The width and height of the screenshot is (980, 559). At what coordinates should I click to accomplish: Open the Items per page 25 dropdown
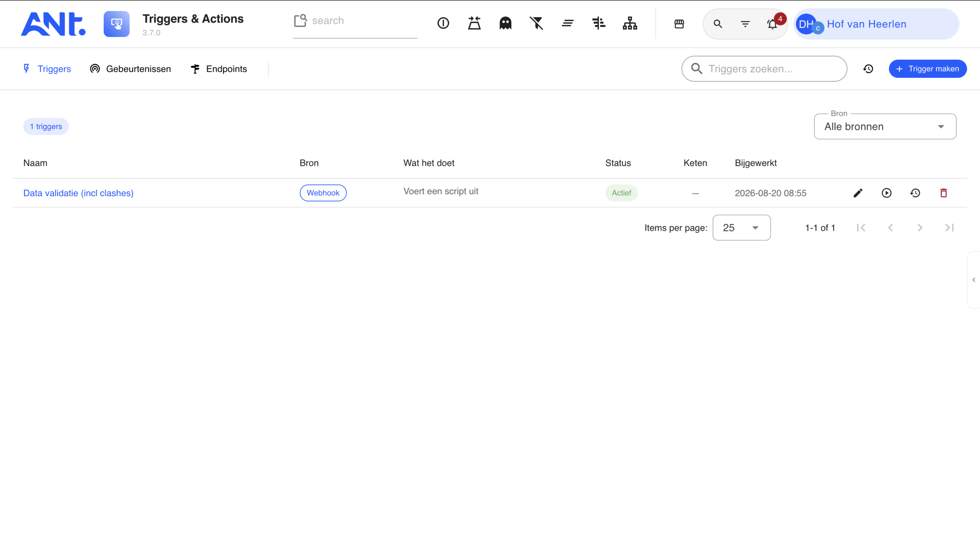pos(741,228)
